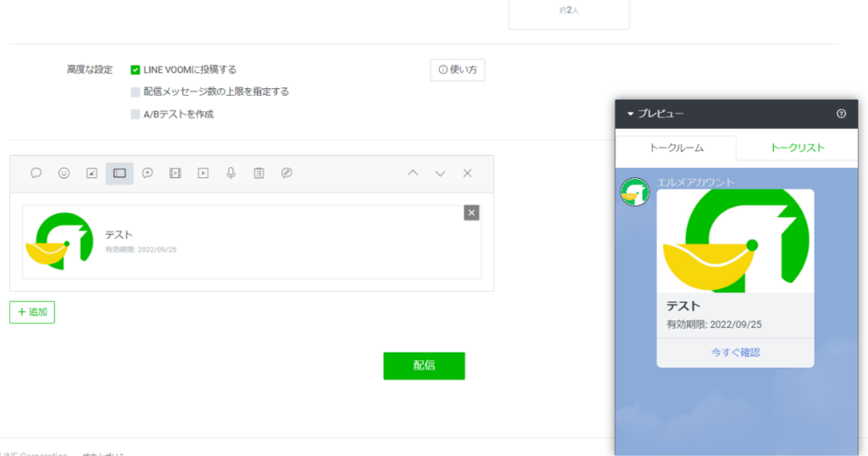868x456 pixels.
Task: Click the ＋追加 button
Action: pyautogui.click(x=32, y=312)
